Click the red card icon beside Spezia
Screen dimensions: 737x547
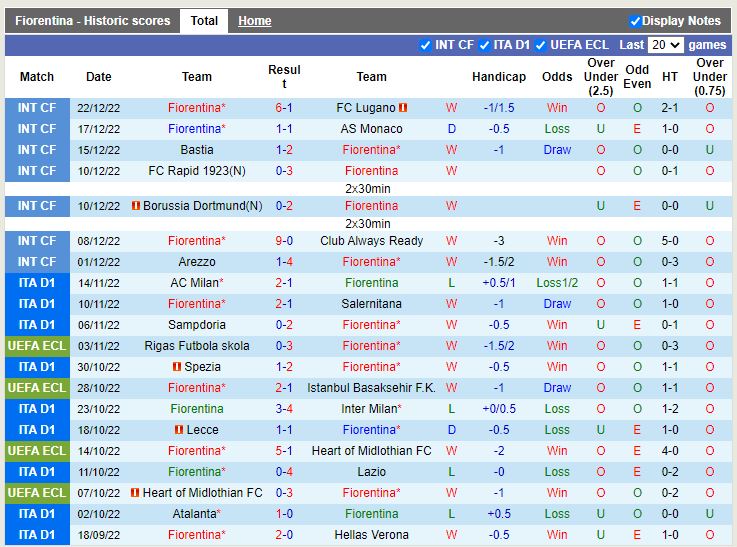178,367
